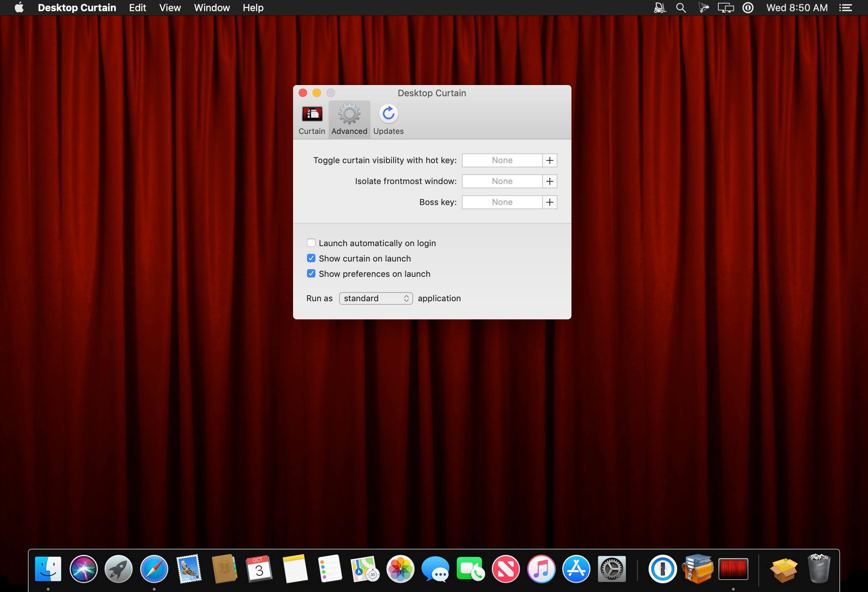The image size is (868, 592).
Task: Open the Run as standard dropdown
Action: [375, 298]
